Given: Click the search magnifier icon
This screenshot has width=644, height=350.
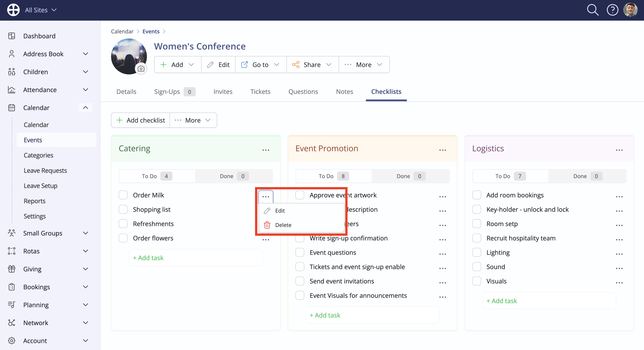Looking at the screenshot, I should coord(592,10).
